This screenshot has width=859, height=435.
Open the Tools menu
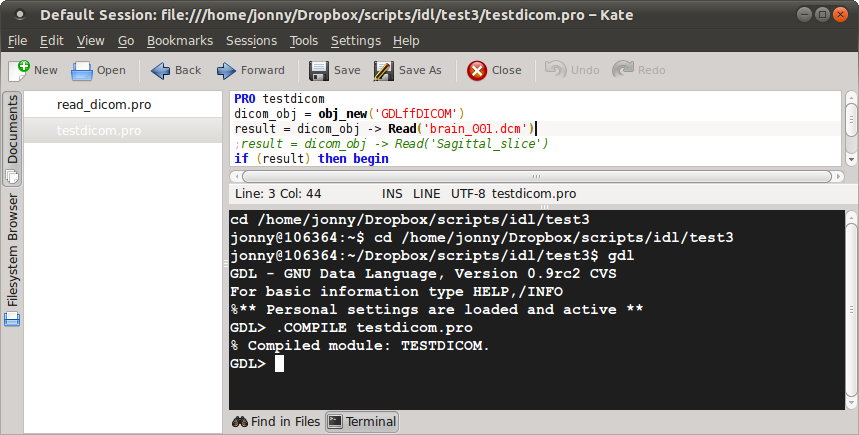303,41
